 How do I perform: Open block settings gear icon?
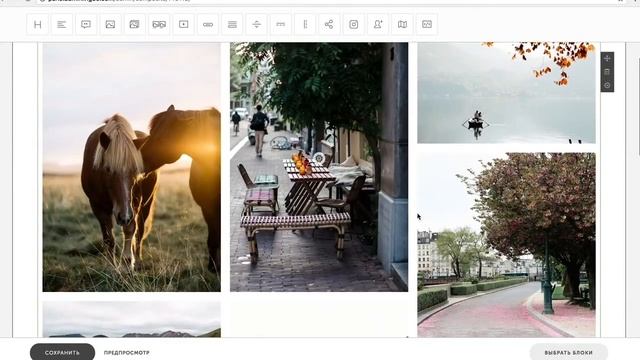pos(607,85)
